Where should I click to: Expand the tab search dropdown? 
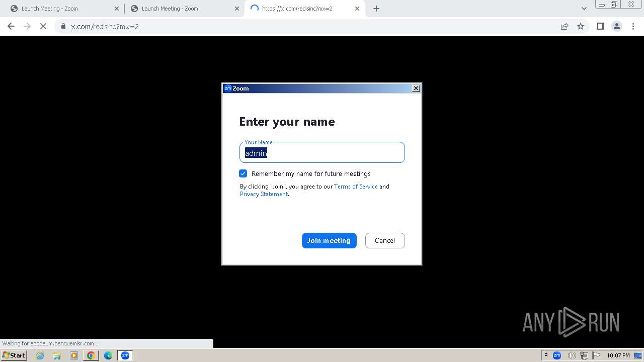[584, 9]
